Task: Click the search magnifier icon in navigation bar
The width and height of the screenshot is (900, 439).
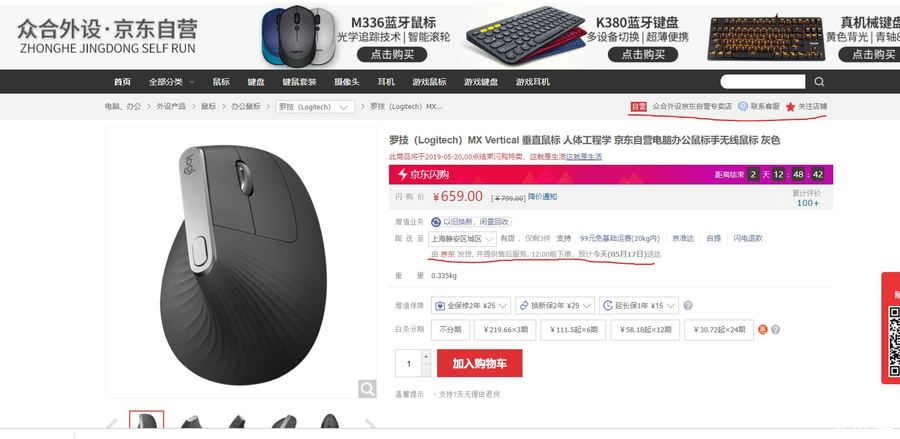Action: (819, 81)
